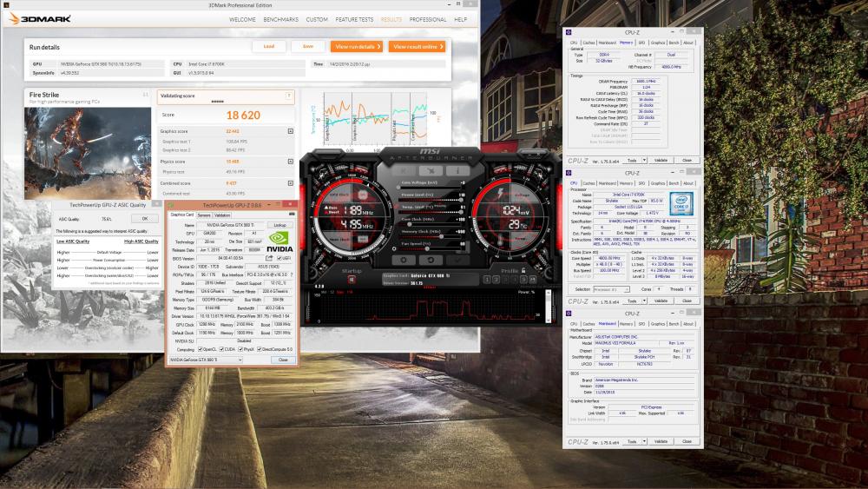Click GPU-Z bus interface question mark
The width and height of the screenshot is (868, 489).
click(292, 274)
